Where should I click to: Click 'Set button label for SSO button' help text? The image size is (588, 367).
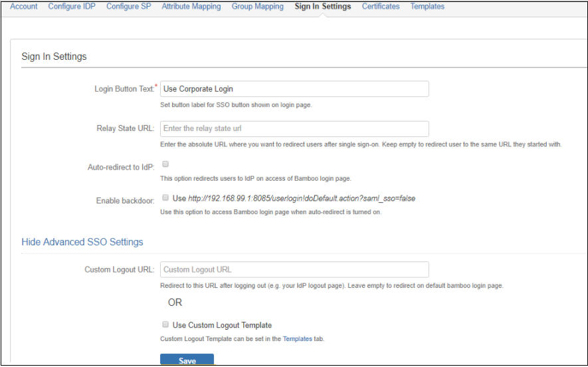pyautogui.click(x=236, y=105)
